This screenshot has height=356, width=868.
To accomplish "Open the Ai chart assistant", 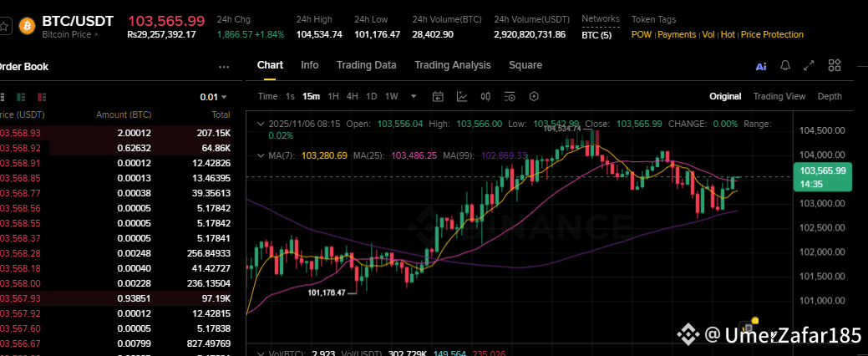I will pyautogui.click(x=761, y=67).
